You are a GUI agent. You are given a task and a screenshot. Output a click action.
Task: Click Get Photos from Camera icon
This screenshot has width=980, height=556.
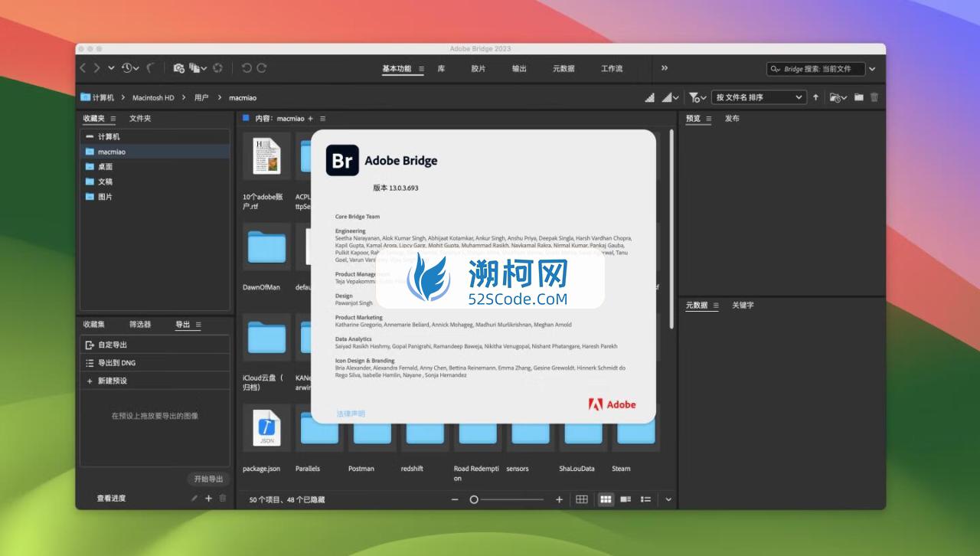[x=178, y=68]
